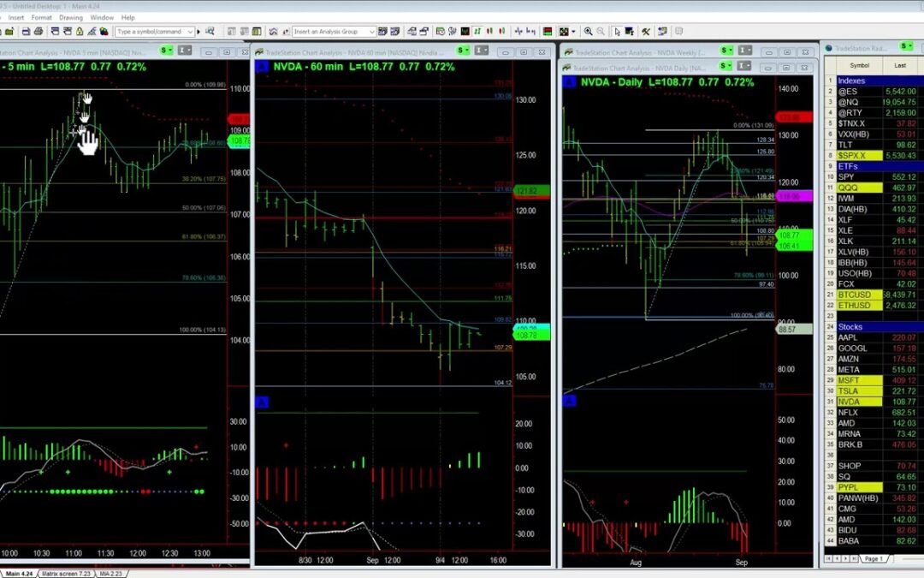Switch to Matrix screen 7.23 workspace tab
Image resolution: width=924 pixels, height=578 pixels.
tap(65, 573)
